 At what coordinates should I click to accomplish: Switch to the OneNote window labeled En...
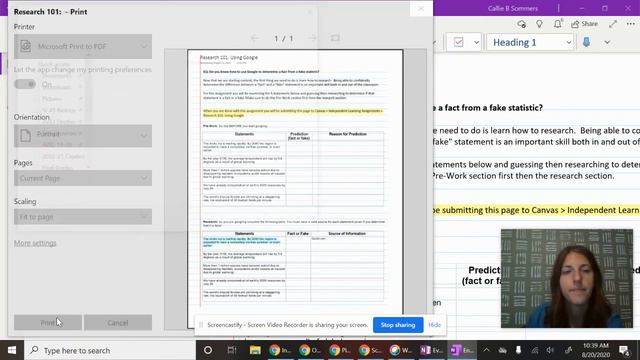coord(461,350)
